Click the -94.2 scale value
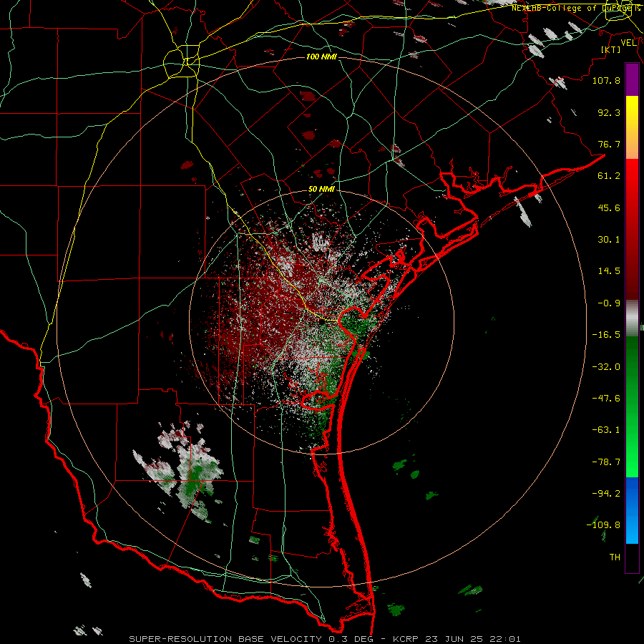This screenshot has height=644, width=644. pos(606,494)
